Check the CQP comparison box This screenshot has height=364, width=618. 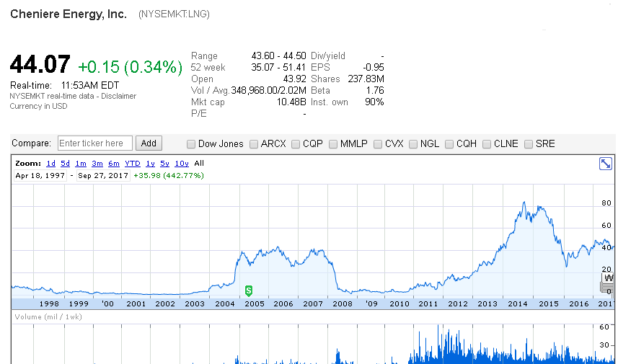tap(296, 144)
